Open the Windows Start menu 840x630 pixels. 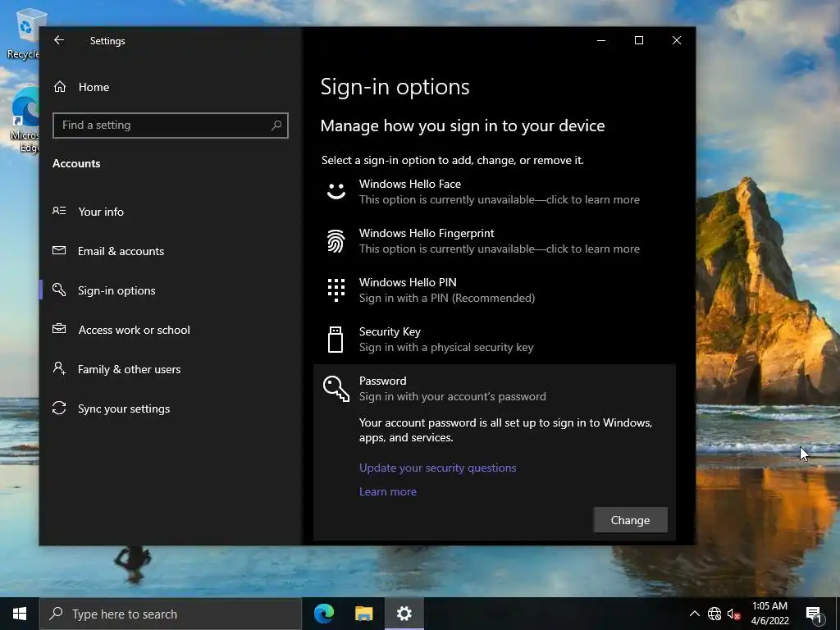click(x=20, y=614)
